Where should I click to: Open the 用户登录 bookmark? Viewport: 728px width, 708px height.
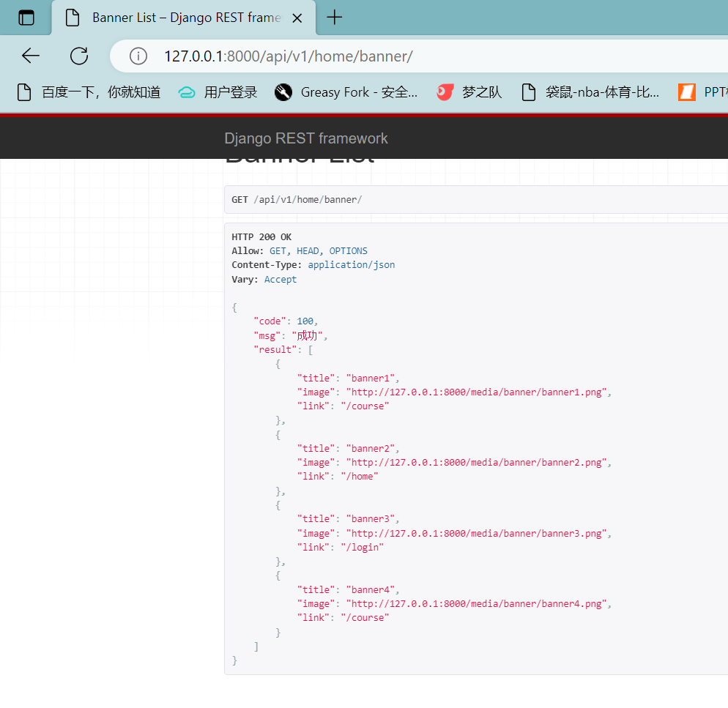tap(218, 92)
